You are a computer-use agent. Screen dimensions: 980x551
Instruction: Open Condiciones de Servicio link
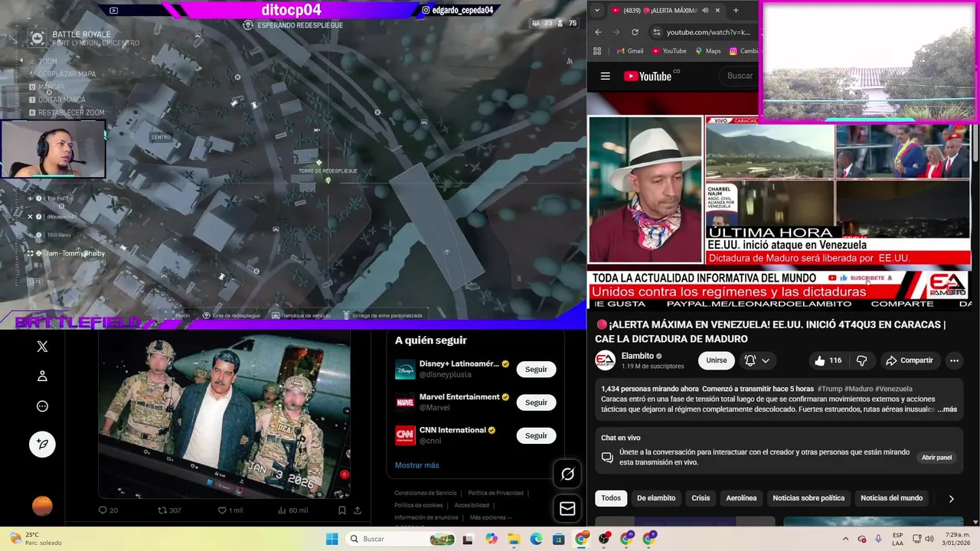[x=425, y=493]
